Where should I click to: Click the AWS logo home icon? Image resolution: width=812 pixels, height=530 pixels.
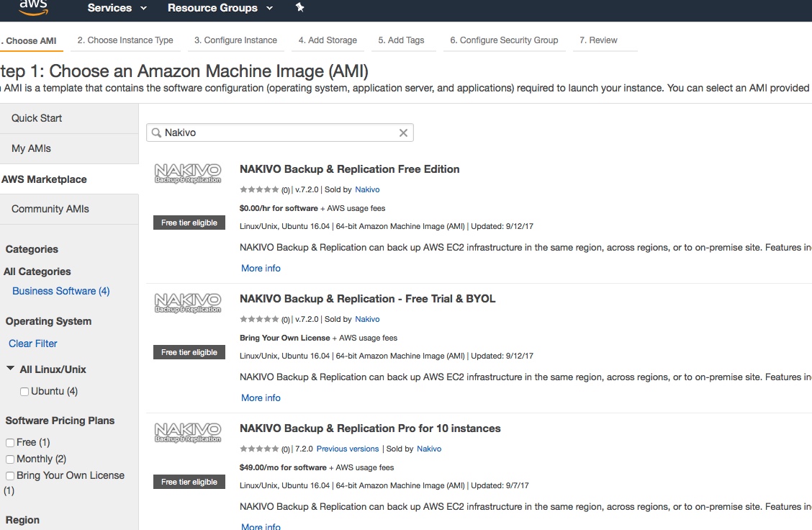34,7
